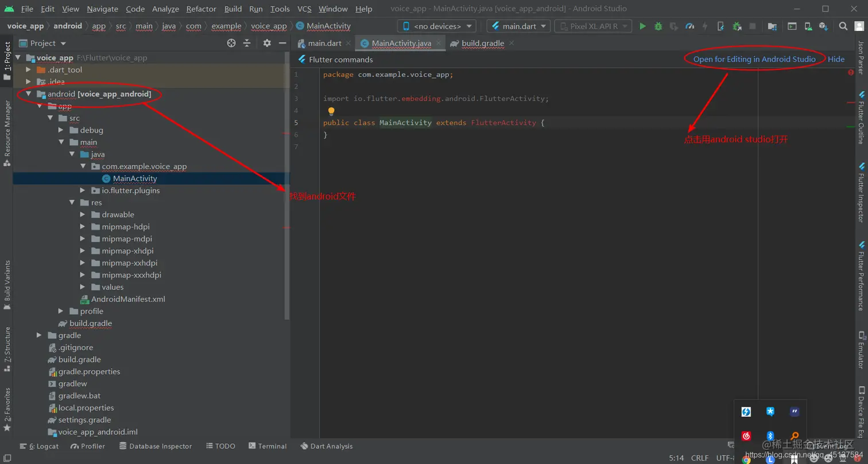
Task: Click CRLF line separator in status bar
Action: 700,458
